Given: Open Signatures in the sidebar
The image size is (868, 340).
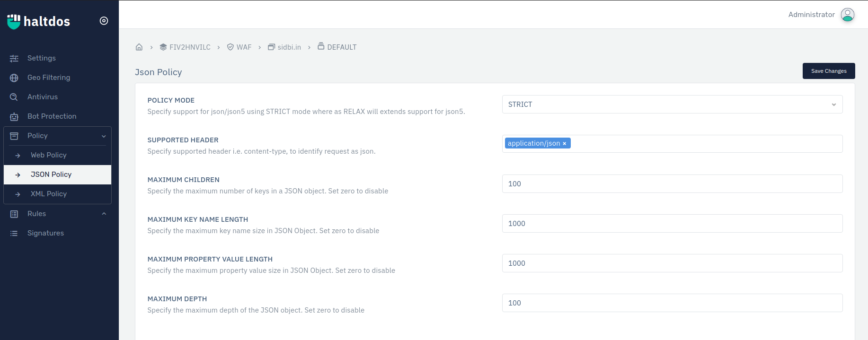Looking at the screenshot, I should tap(45, 233).
